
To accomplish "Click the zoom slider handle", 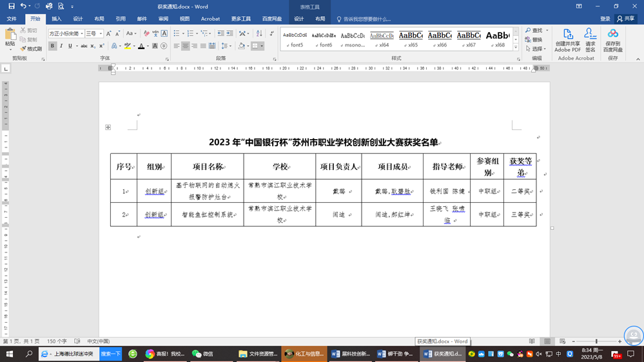I will [x=596, y=341].
